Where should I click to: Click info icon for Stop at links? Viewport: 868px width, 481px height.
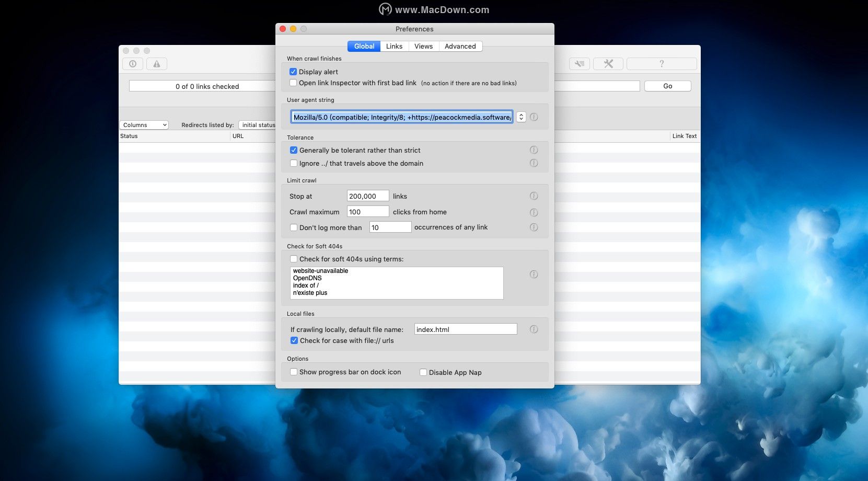click(x=534, y=196)
